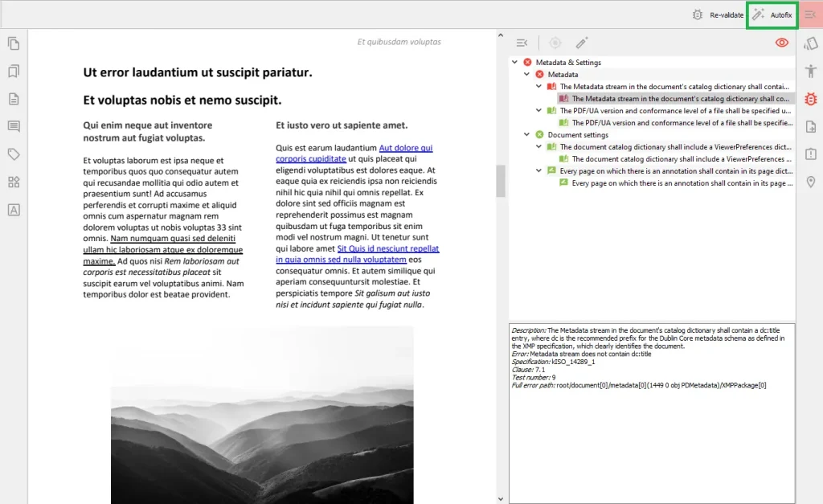
Task: Click the document scrollbar down arrow
Action: click(x=500, y=498)
